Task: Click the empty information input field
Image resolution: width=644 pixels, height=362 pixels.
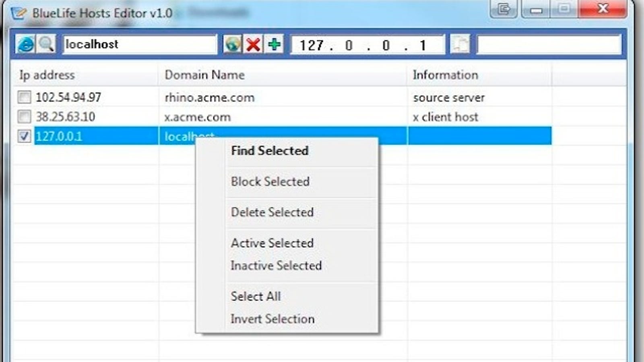Action: coord(549,45)
